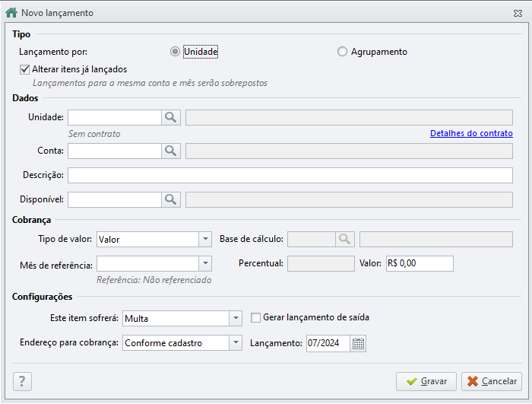Close the Novo lançamento dialog
The image size is (532, 404).
point(518,13)
